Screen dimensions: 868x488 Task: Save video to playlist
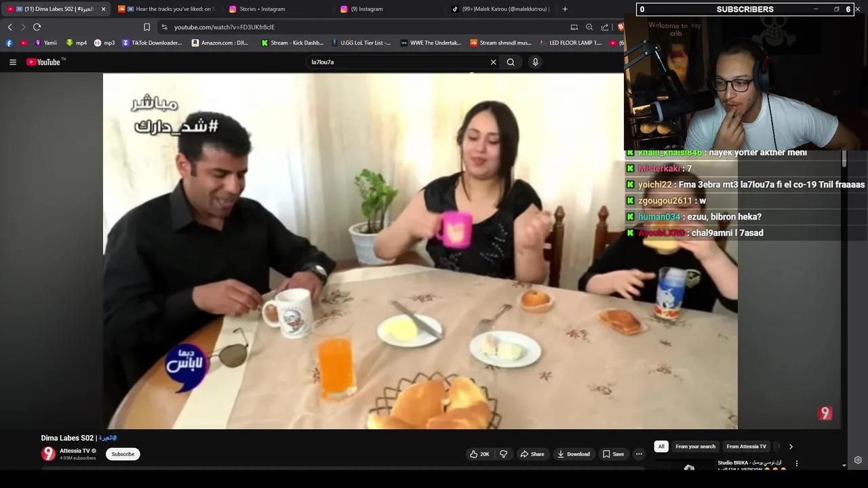pos(613,454)
